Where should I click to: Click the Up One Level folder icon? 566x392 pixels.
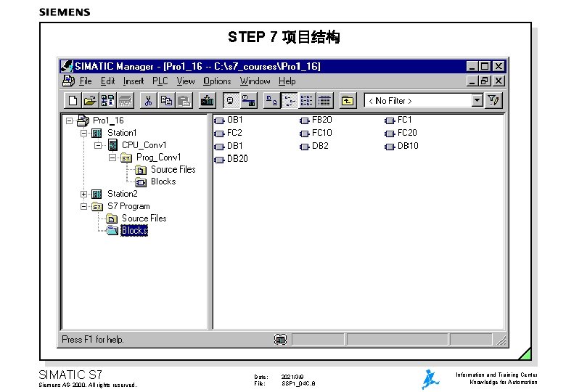(348, 100)
